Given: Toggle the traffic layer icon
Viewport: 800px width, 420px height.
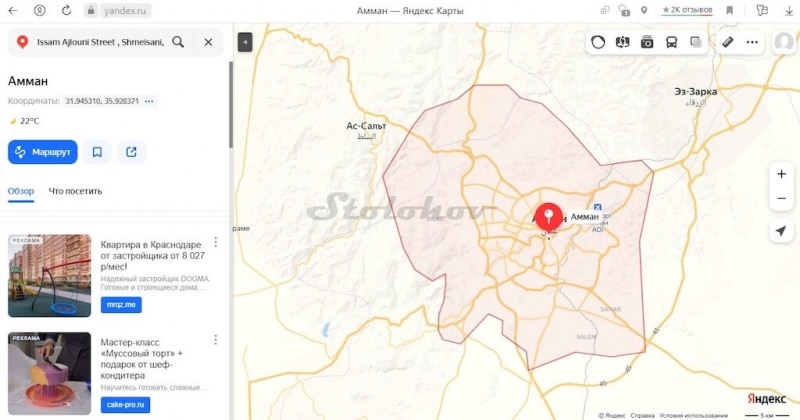Looking at the screenshot, I should [x=598, y=42].
